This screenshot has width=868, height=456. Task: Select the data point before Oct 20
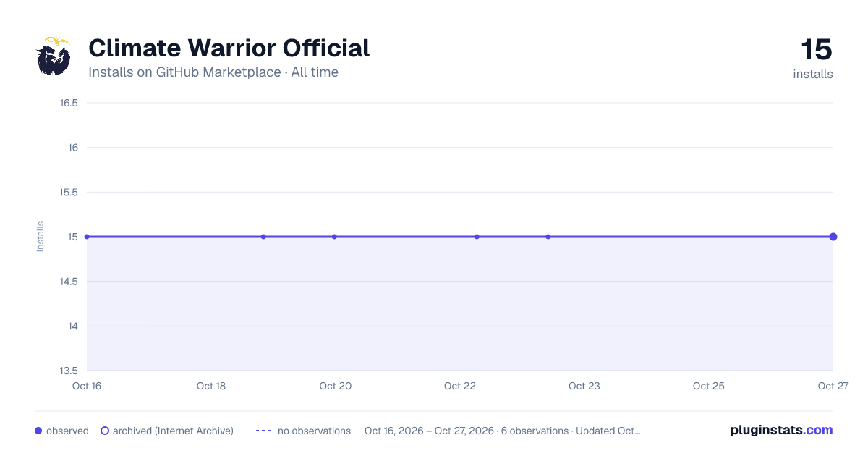click(x=263, y=237)
